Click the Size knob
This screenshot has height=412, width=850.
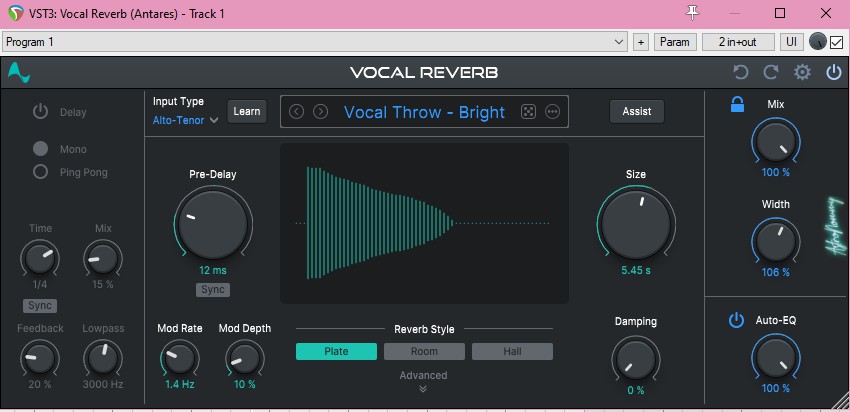coord(636,223)
